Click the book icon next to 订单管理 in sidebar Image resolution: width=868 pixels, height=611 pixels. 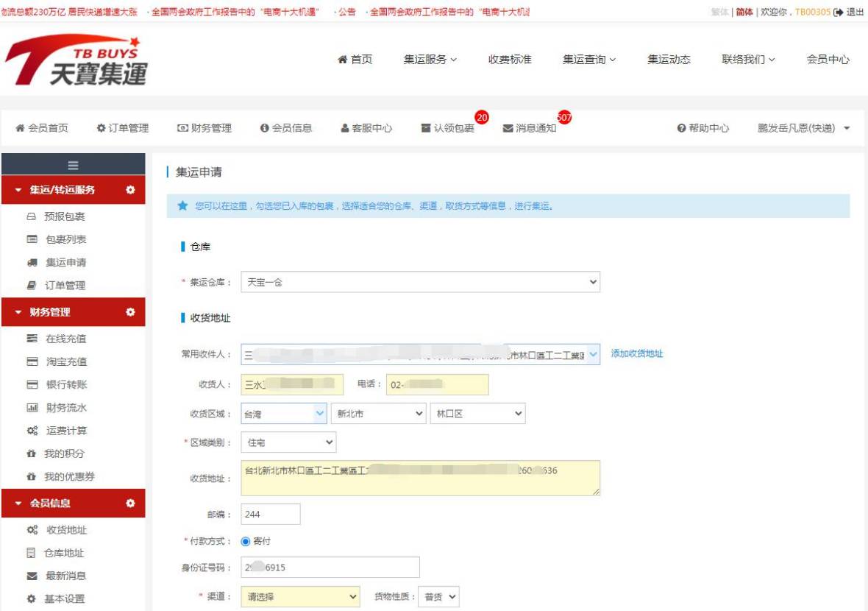(x=32, y=286)
